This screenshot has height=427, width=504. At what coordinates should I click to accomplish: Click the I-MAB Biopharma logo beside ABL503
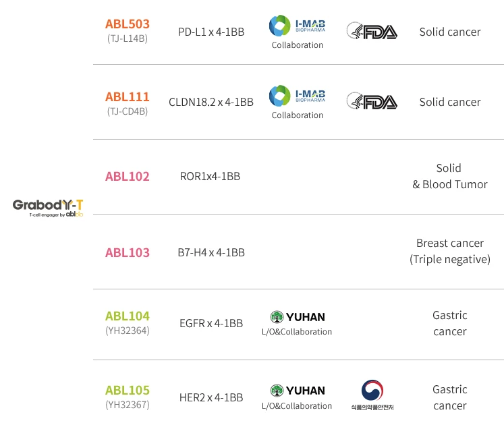pyautogui.click(x=297, y=26)
